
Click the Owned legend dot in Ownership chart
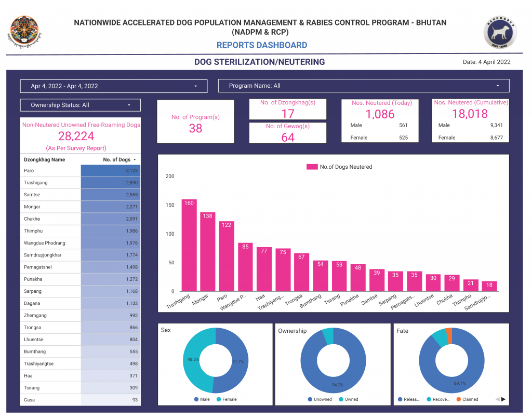pyautogui.click(x=341, y=399)
